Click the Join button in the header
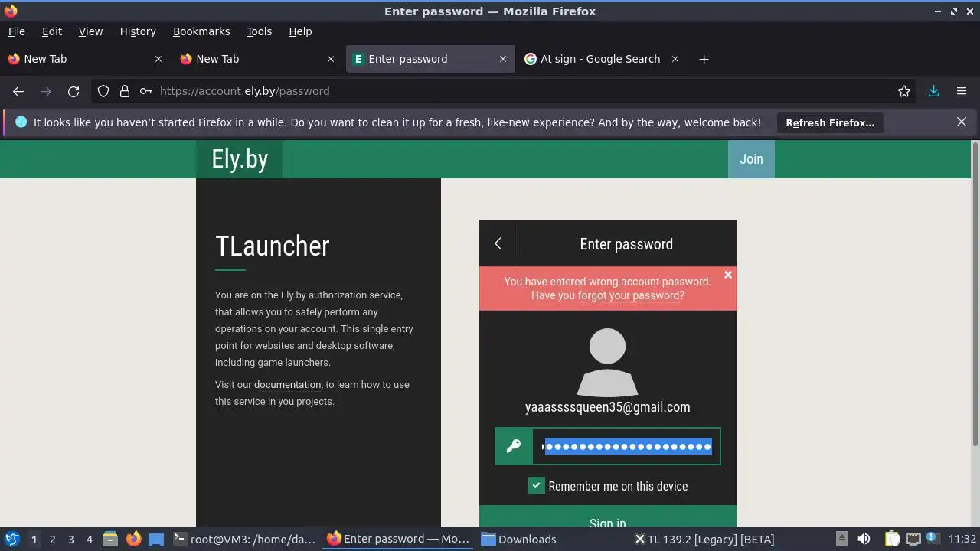 [x=751, y=159]
